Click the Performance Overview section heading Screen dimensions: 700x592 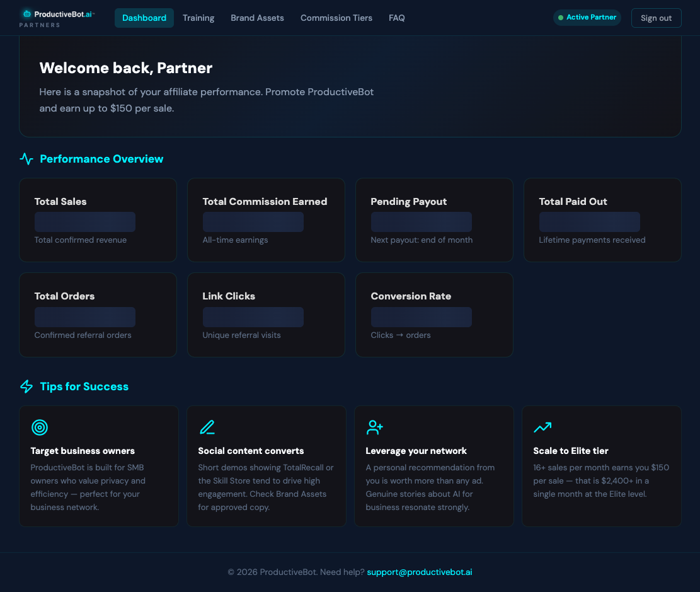(x=101, y=159)
